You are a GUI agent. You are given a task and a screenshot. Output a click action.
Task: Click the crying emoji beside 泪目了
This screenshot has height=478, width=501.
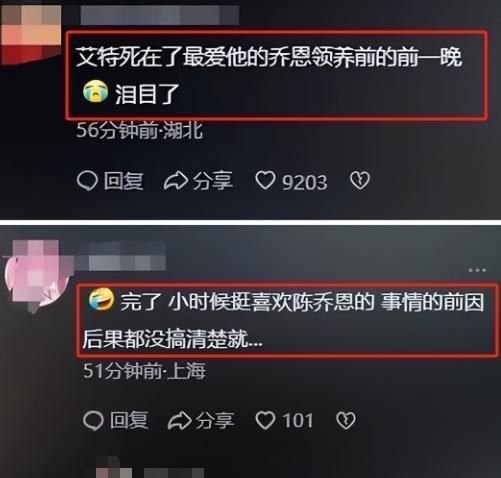pyautogui.click(x=95, y=91)
